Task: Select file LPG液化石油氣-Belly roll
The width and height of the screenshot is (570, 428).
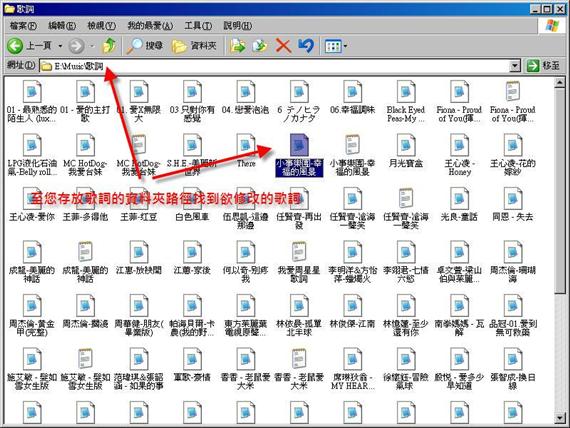Action: click(32, 155)
